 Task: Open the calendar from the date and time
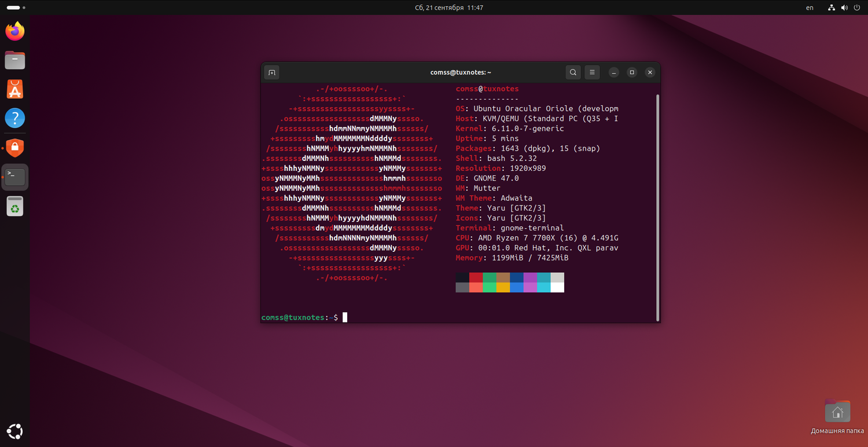coord(449,8)
